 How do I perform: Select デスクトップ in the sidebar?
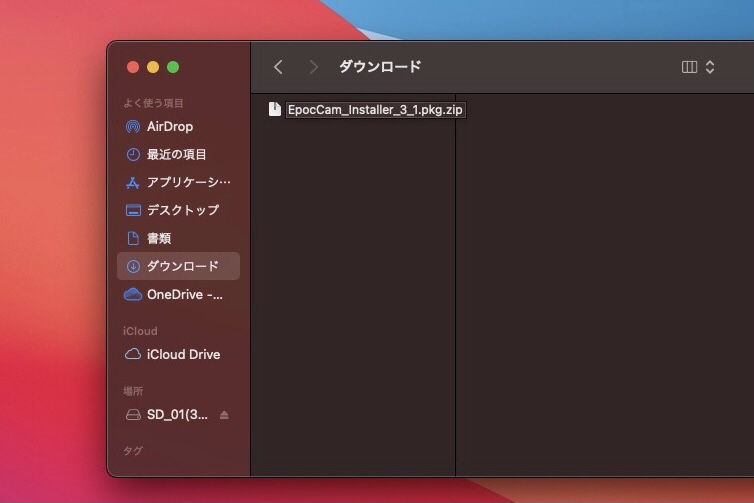coord(178,210)
